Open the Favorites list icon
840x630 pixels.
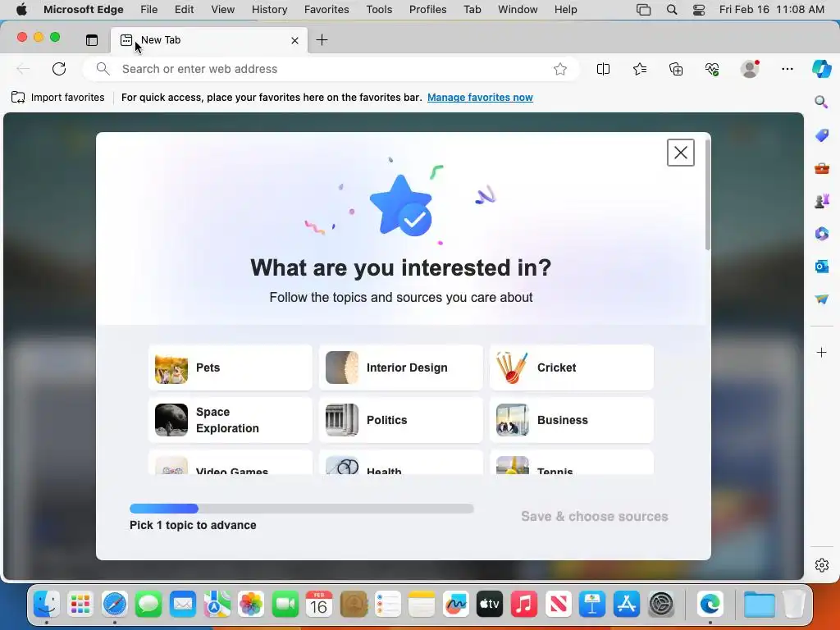pos(640,69)
